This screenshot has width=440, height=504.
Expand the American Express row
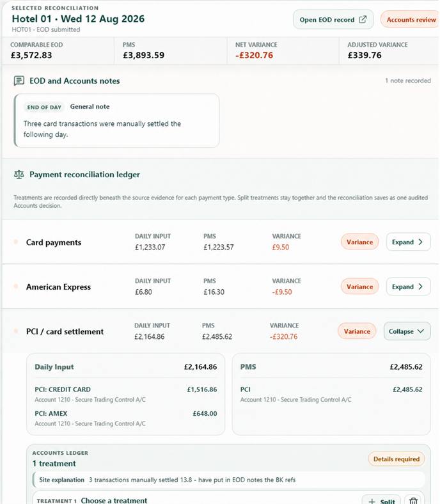pyautogui.click(x=408, y=287)
